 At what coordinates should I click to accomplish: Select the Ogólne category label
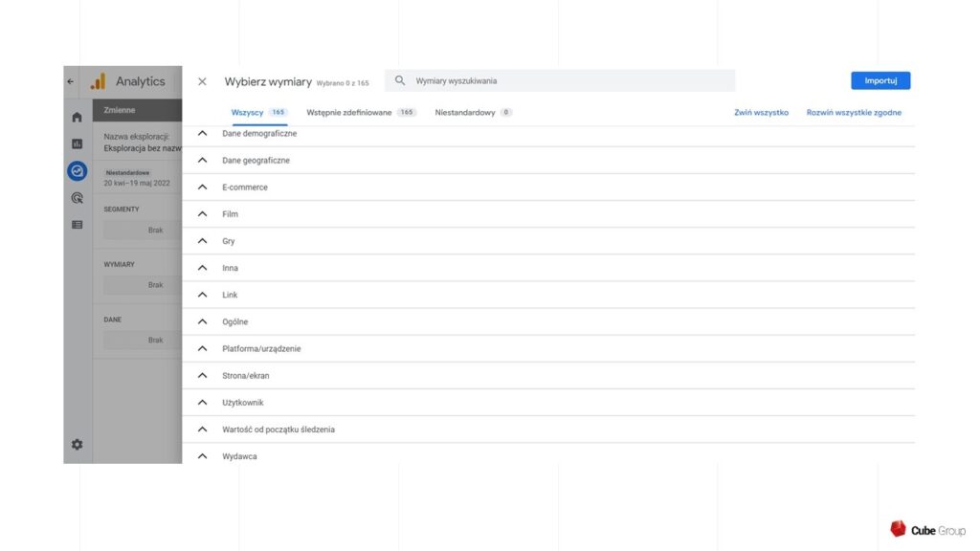coord(235,321)
